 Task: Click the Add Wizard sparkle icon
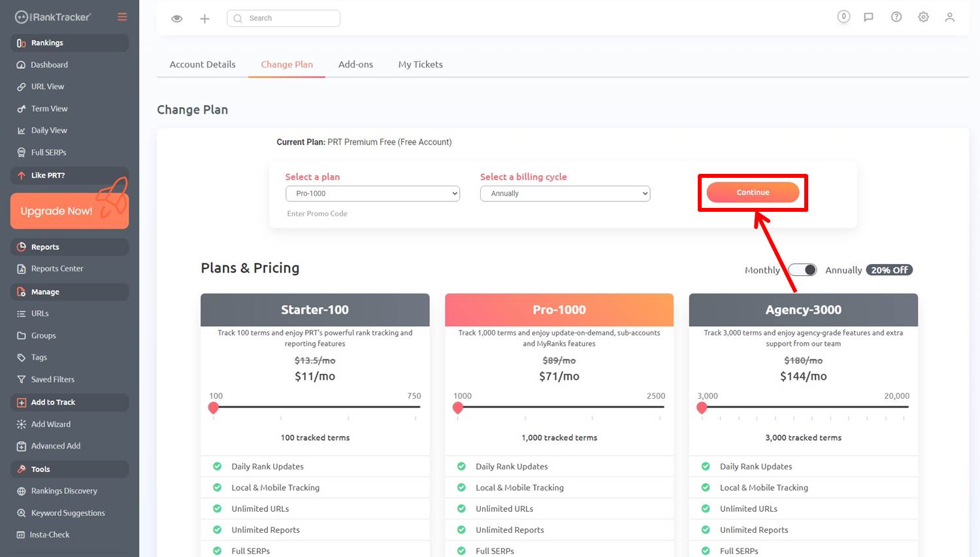click(x=21, y=424)
